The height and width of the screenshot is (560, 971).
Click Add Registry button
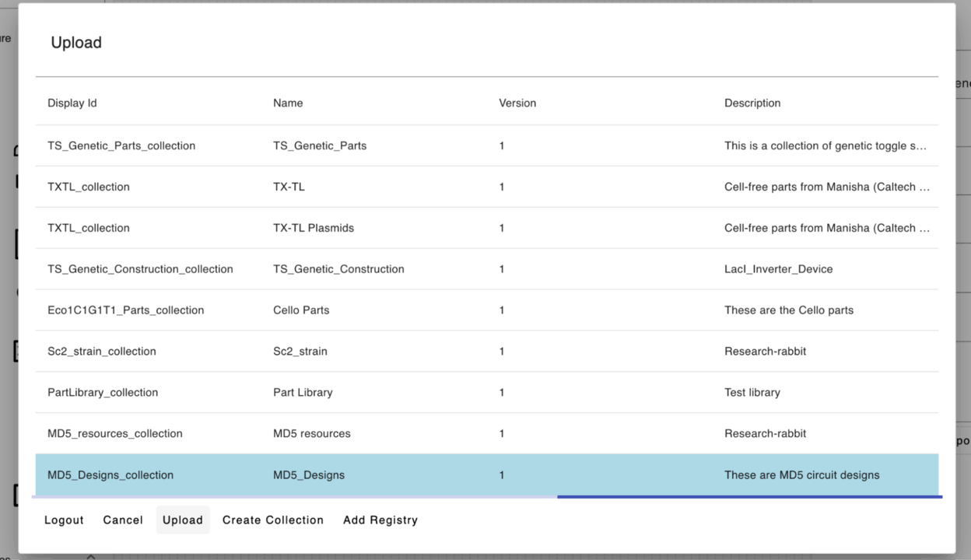coord(380,520)
